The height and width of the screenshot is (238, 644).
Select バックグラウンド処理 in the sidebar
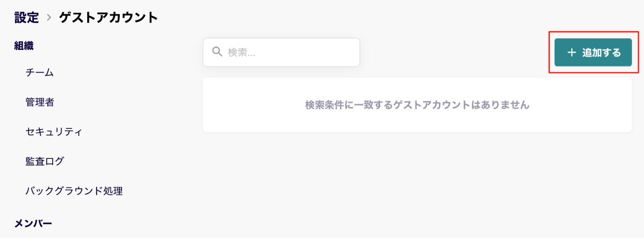74,191
